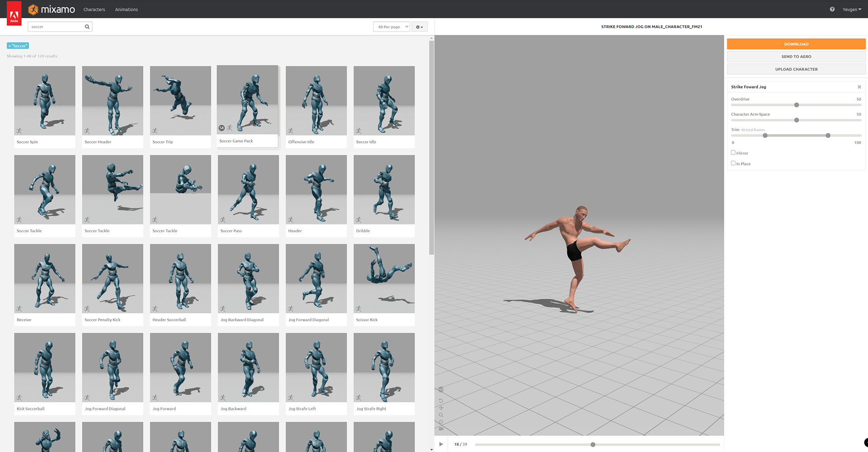
Task: Click the Overdrive slider handle
Action: (x=797, y=105)
